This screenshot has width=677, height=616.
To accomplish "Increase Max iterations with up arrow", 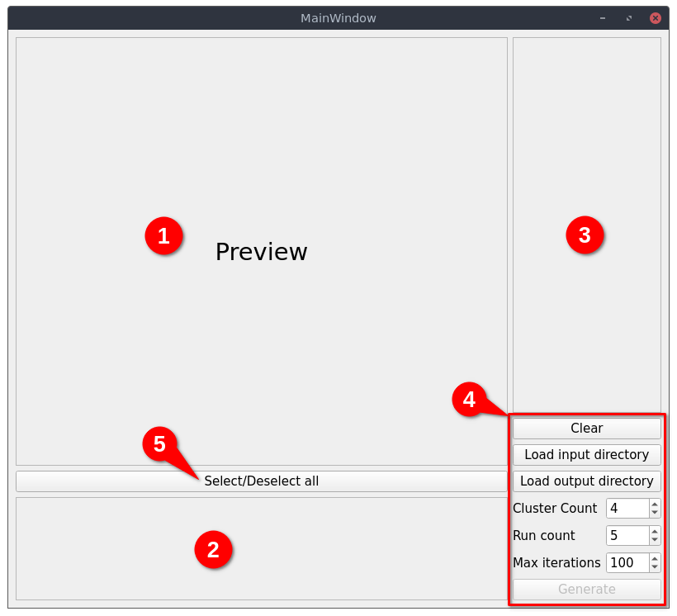I will point(655,558).
